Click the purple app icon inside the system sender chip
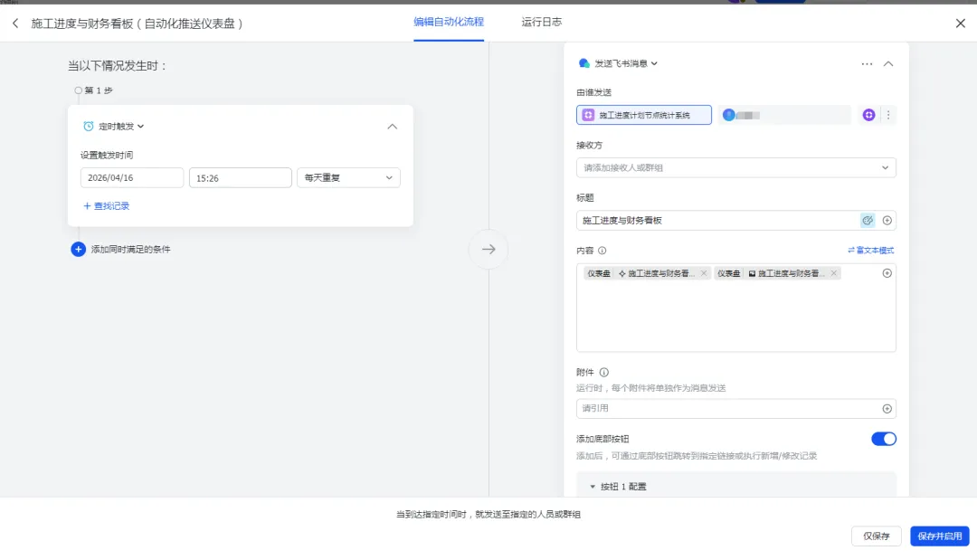 click(588, 115)
